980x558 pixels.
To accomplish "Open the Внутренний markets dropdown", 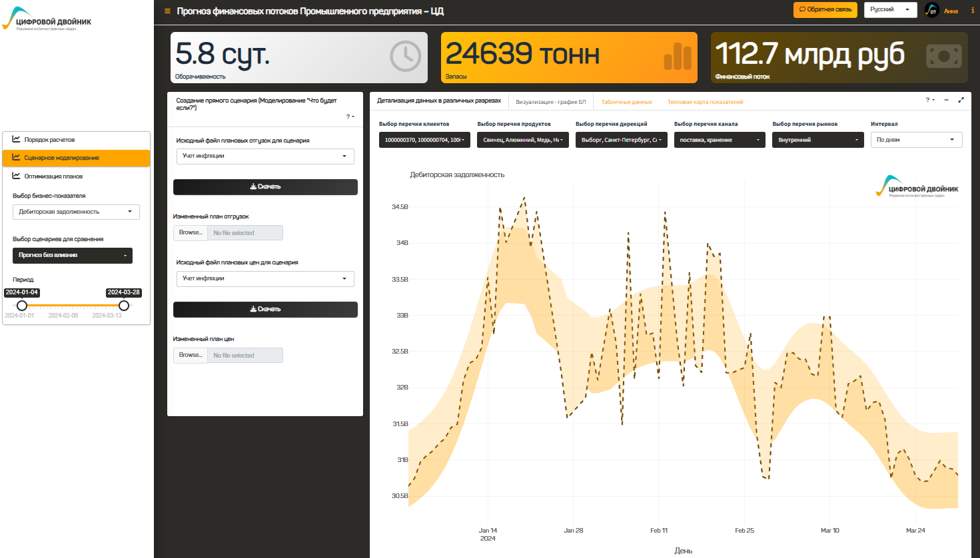I will coord(817,140).
